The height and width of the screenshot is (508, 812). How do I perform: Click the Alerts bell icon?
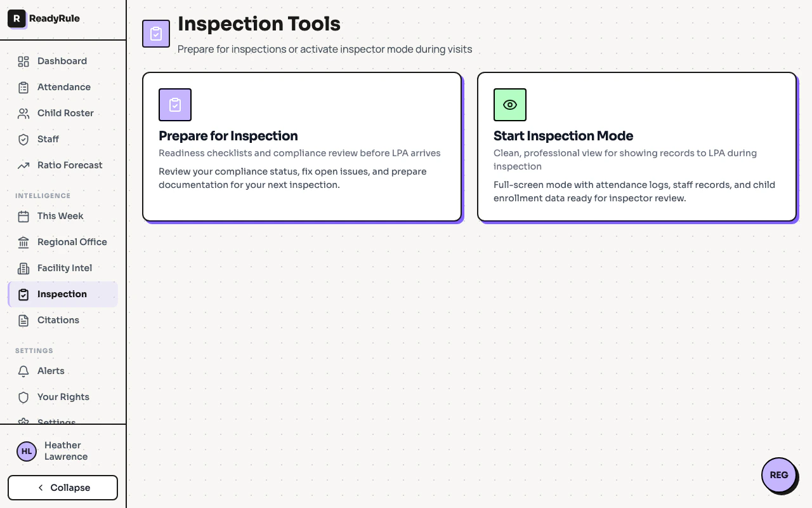point(23,371)
